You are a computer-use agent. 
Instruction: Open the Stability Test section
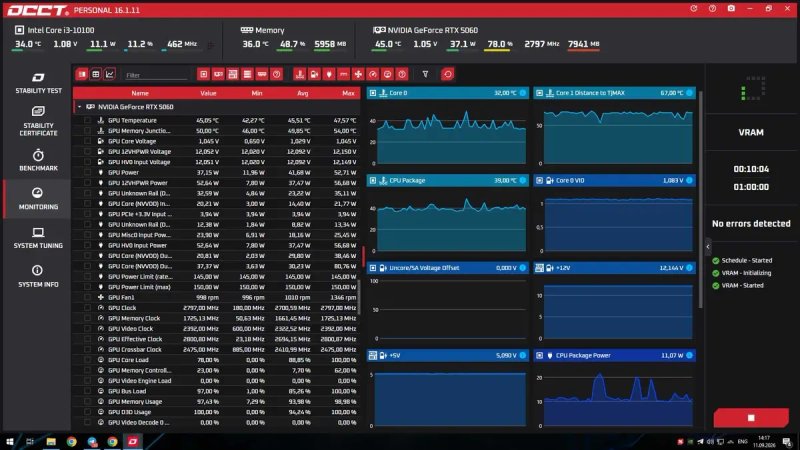coord(38,83)
